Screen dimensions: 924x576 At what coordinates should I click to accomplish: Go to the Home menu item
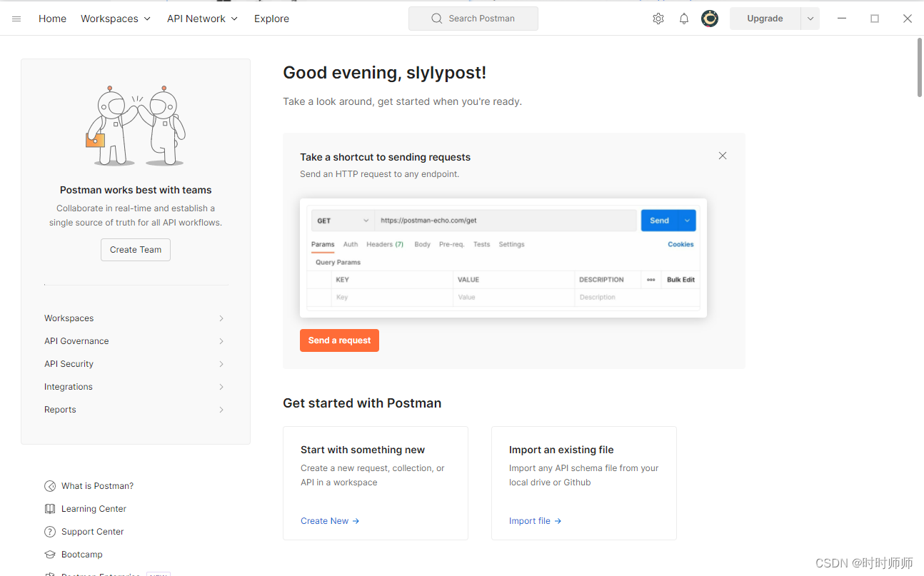click(x=52, y=19)
